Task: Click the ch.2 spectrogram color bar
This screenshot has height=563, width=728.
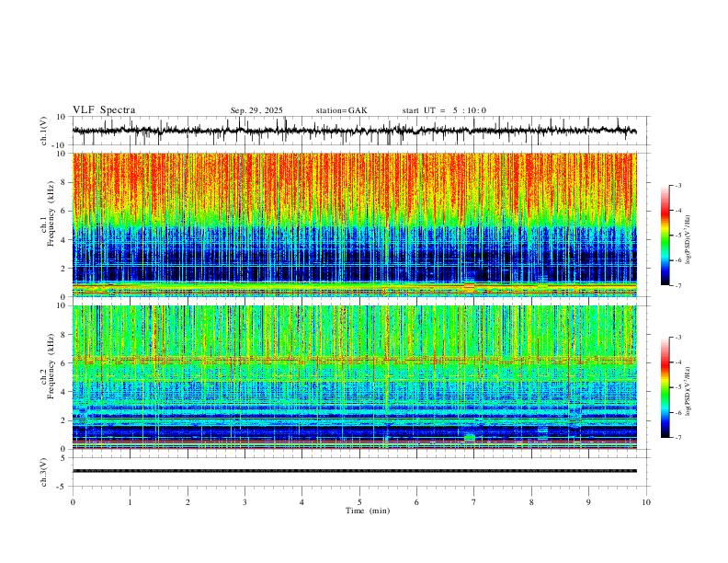Action: pyautogui.click(x=665, y=387)
